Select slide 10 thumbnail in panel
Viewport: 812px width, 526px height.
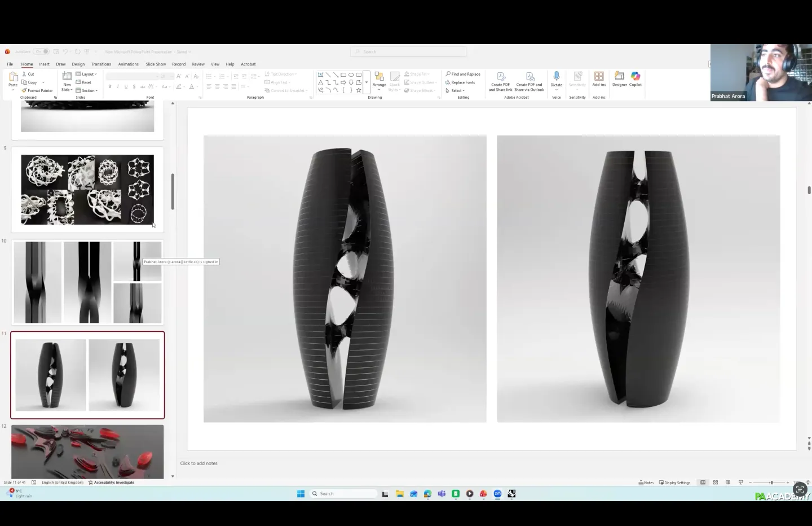tap(87, 282)
